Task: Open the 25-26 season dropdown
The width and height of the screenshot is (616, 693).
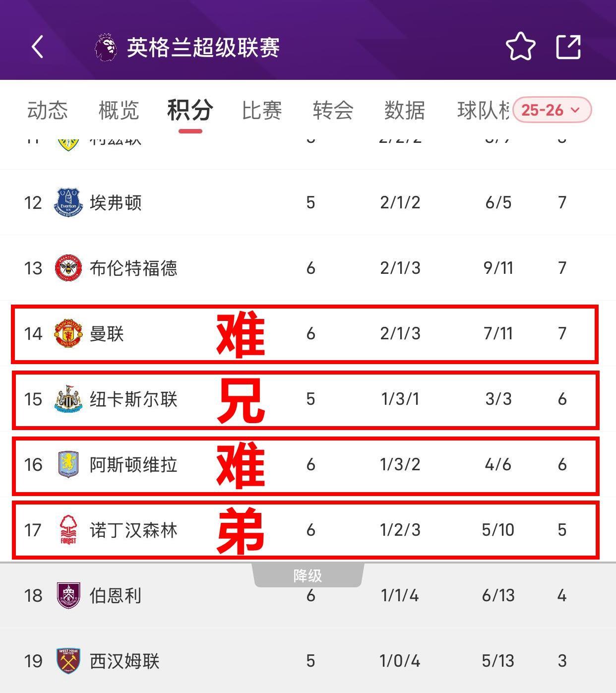Action: (552, 110)
